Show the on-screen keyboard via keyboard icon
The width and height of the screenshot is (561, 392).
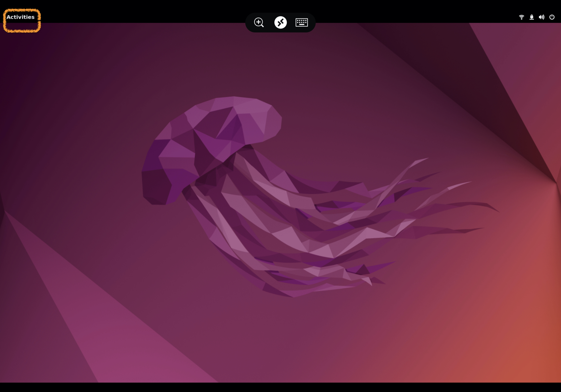pyautogui.click(x=301, y=23)
